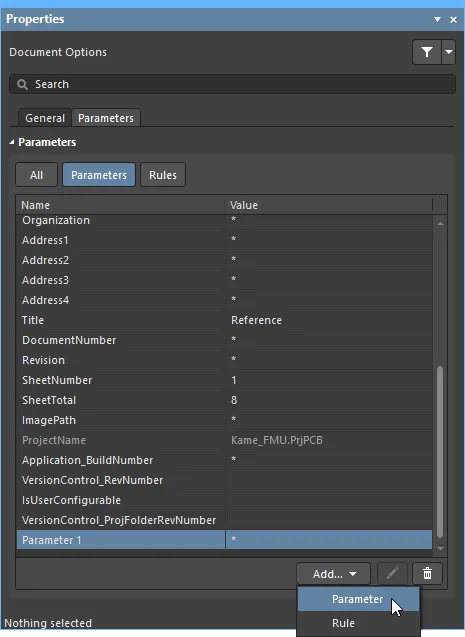Toggle the Rules filter button
The width and height of the screenshot is (465, 637).
[x=163, y=175]
